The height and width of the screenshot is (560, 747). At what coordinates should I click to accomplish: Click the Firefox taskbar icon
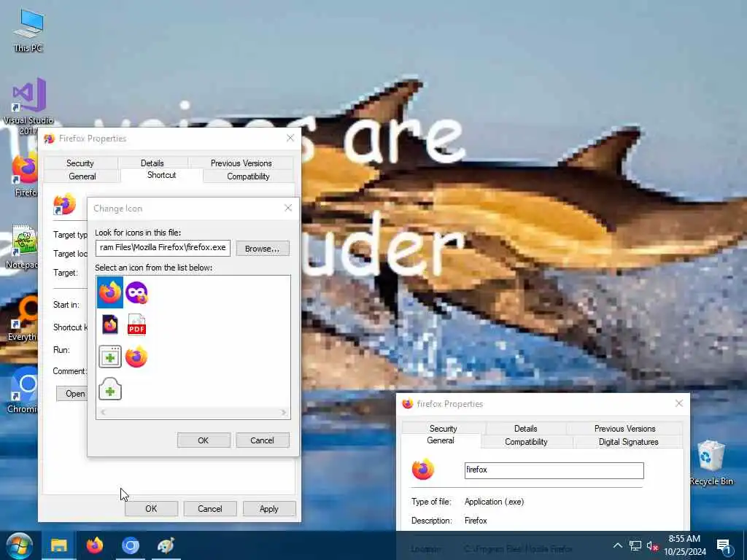coord(95,545)
